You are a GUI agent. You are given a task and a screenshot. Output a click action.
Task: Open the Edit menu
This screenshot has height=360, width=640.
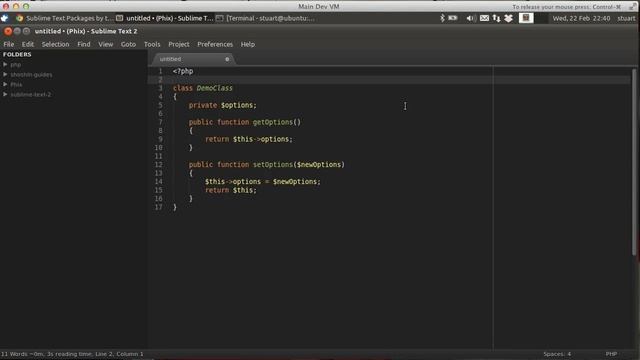click(28, 44)
